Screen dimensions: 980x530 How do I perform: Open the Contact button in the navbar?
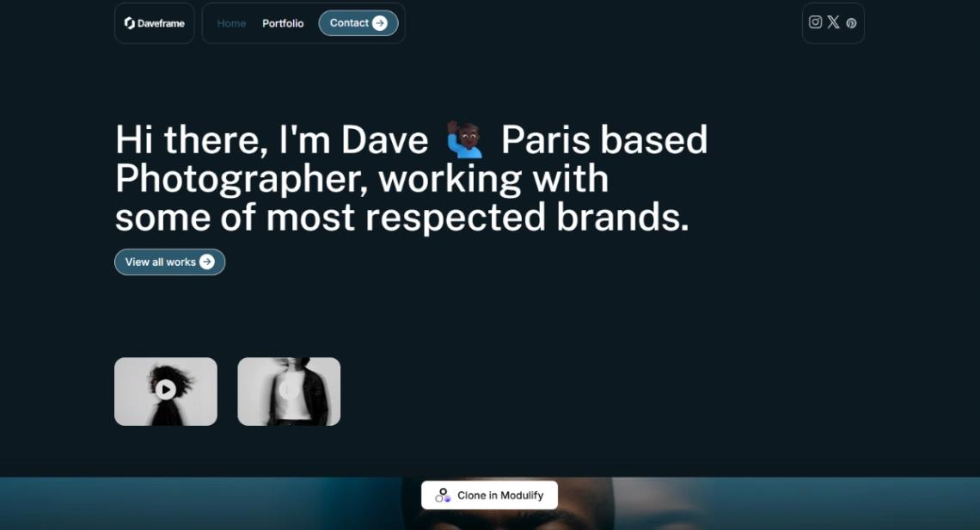[x=358, y=23]
